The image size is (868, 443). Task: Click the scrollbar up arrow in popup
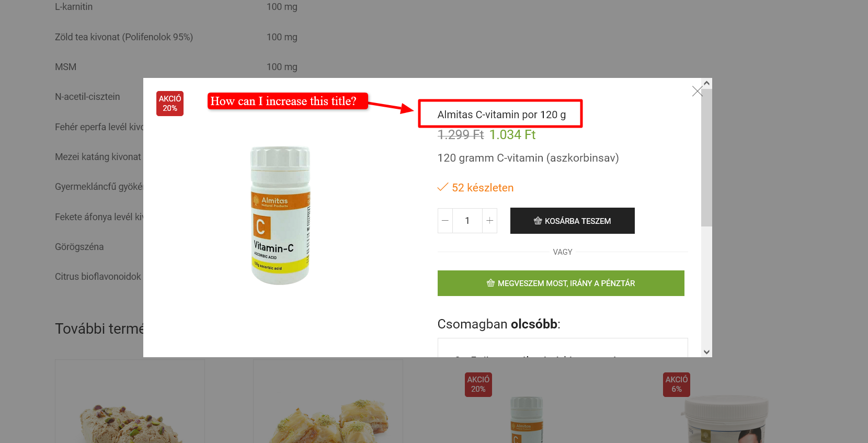pyautogui.click(x=706, y=83)
